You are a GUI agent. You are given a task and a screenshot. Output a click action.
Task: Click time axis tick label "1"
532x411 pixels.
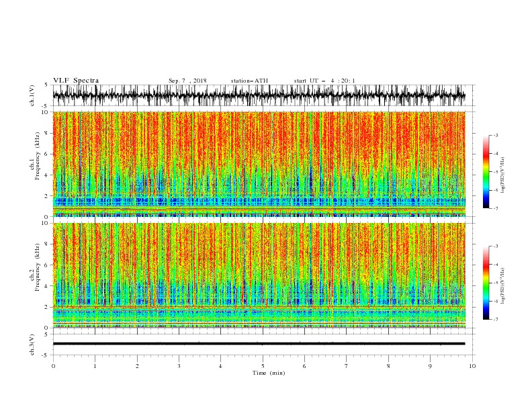coord(95,366)
